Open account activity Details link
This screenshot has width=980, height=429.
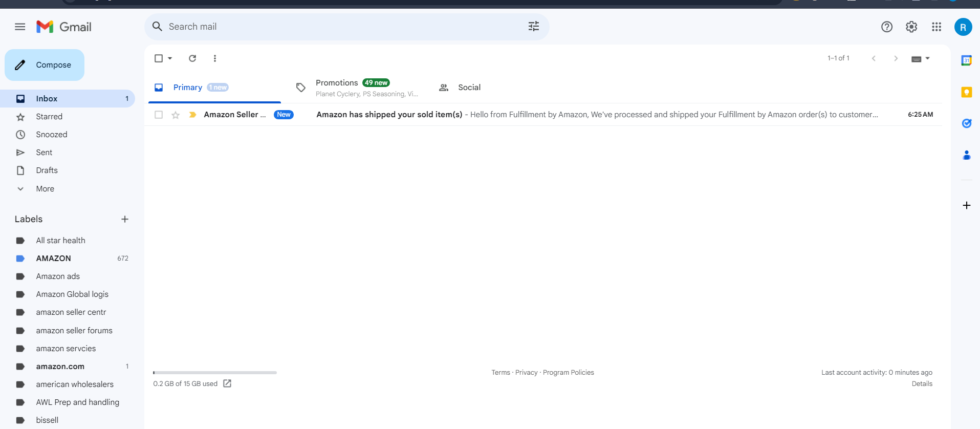(922, 384)
